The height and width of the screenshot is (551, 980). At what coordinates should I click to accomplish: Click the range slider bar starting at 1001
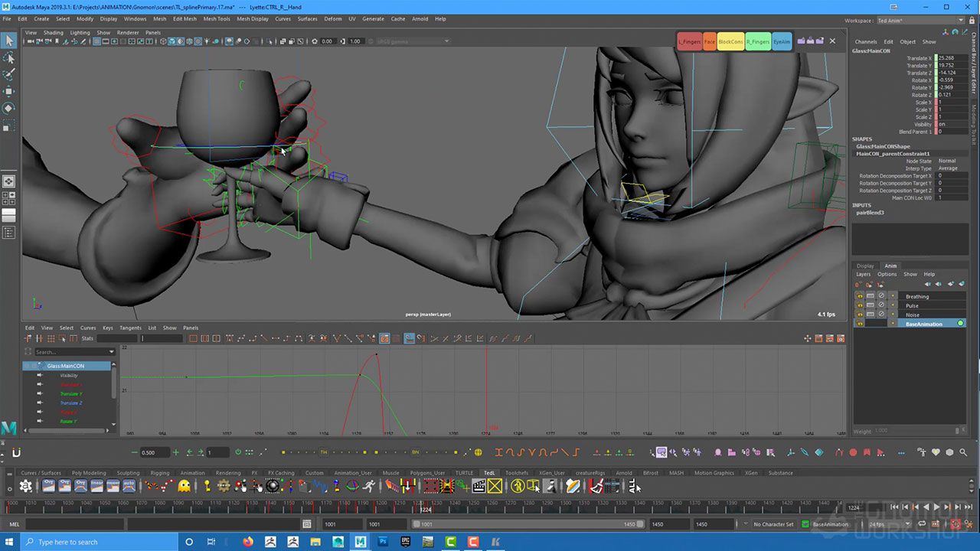[528, 524]
